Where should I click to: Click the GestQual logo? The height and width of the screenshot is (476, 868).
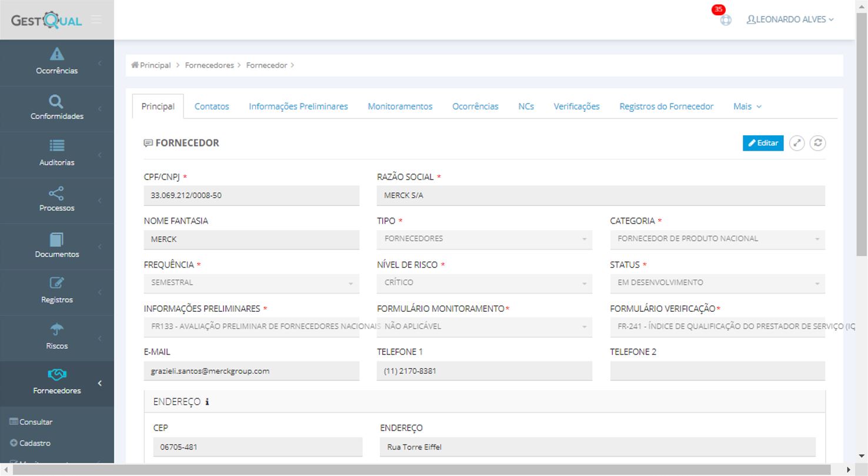pyautogui.click(x=46, y=20)
